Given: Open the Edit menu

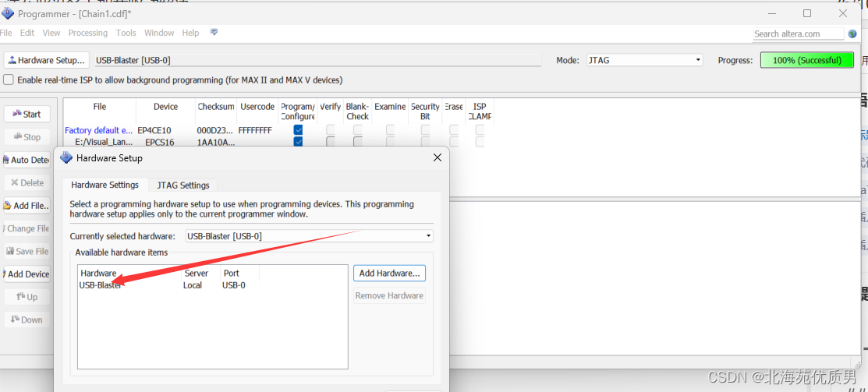Looking at the screenshot, I should pos(27,33).
